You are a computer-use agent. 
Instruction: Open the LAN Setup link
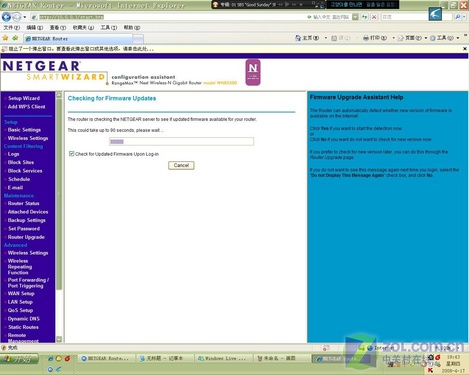point(20,302)
